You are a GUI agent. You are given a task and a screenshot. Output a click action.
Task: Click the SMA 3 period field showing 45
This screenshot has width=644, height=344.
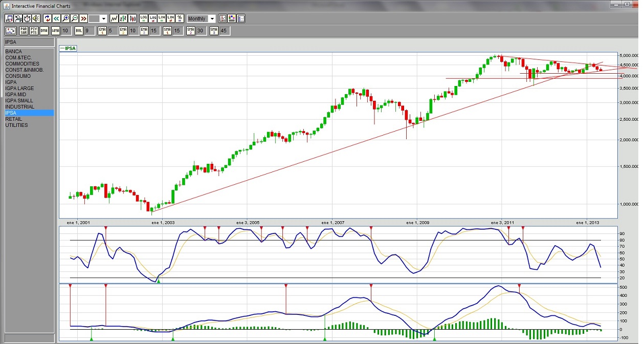(x=225, y=31)
